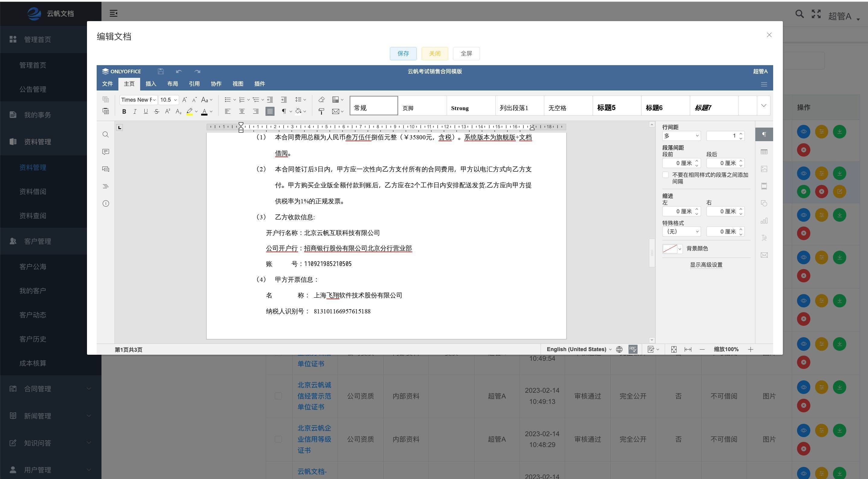868x479 pixels.
Task: Clear formatting with the eraser icon
Action: tap(321, 99)
